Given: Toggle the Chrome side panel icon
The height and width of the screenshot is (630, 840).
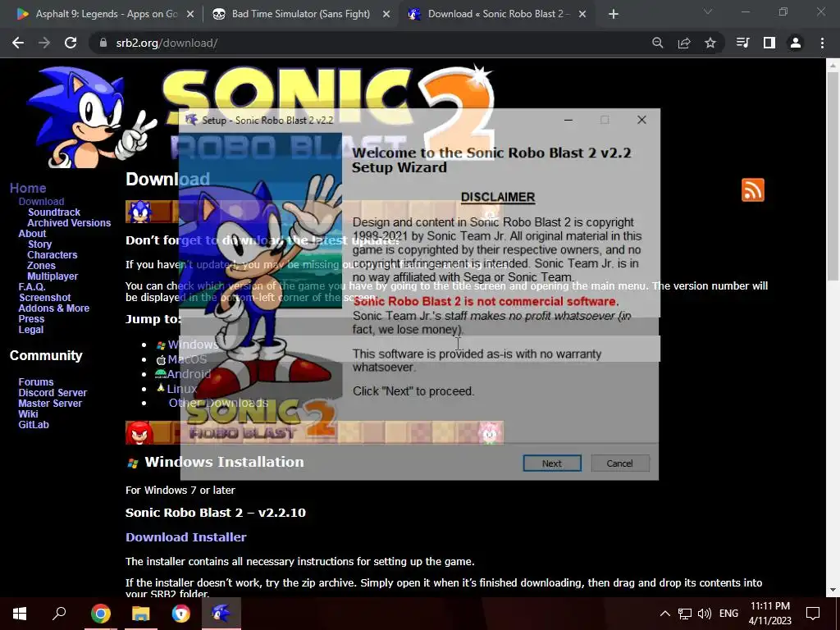Looking at the screenshot, I should pyautogui.click(x=769, y=43).
